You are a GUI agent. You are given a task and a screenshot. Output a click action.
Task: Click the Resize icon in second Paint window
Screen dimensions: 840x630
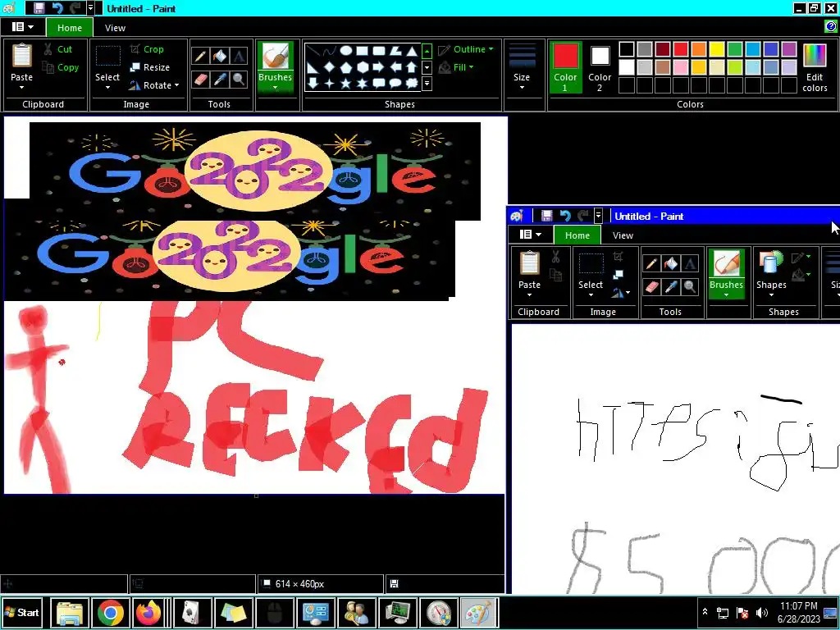(618, 274)
